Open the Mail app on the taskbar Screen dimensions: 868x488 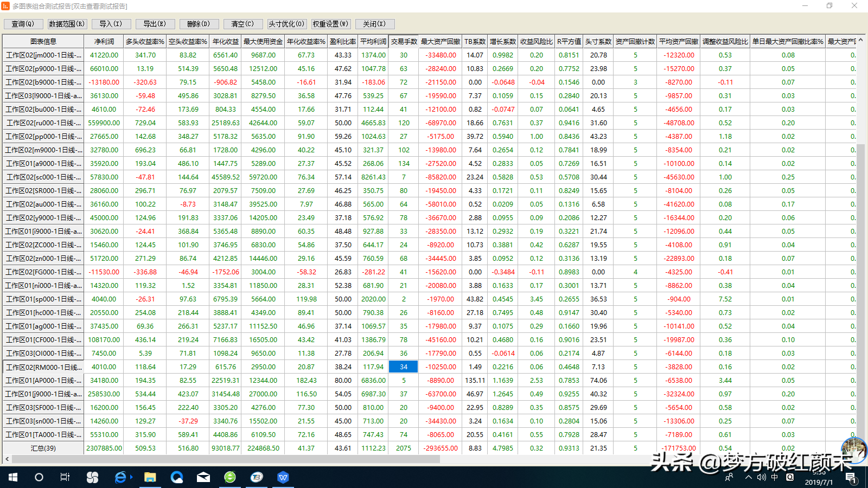[x=203, y=477]
